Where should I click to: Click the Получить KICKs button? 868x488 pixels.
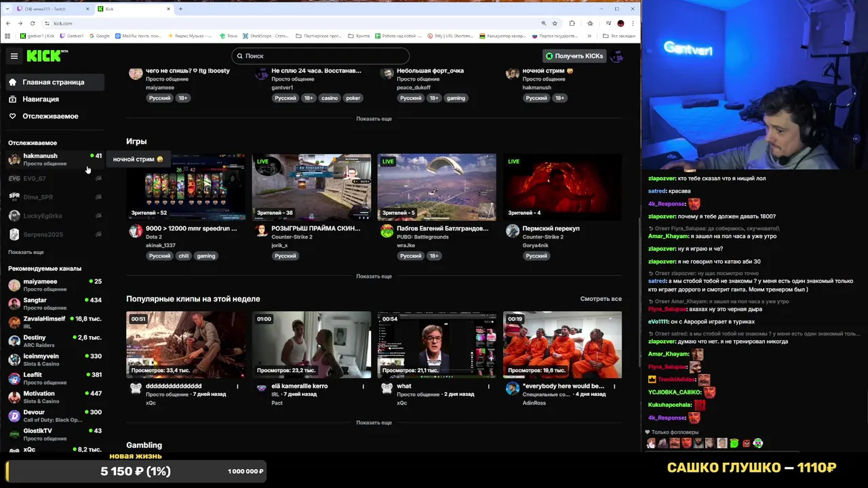click(574, 56)
